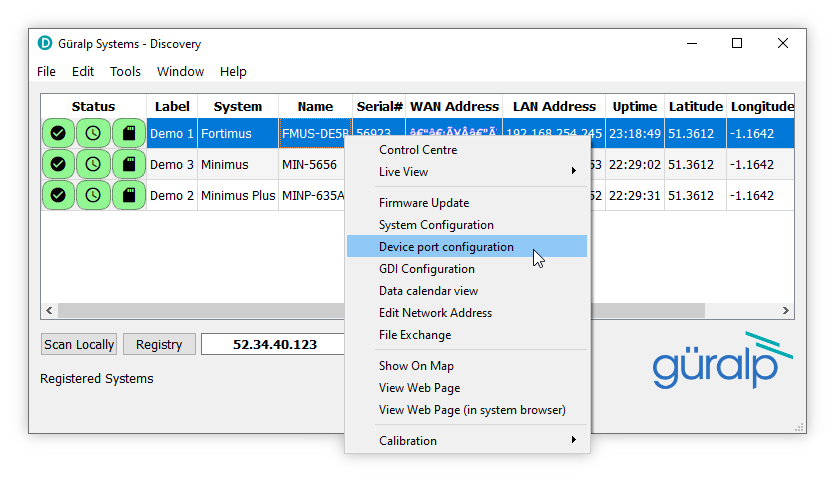Click the SD card status icon for Demo 1
Screen dimensions: 835x482
click(x=129, y=133)
